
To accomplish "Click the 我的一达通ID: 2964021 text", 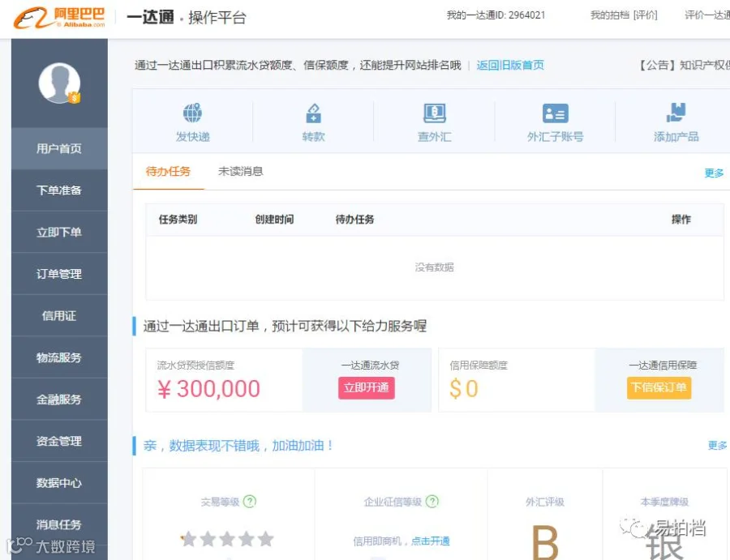I will click(x=496, y=15).
